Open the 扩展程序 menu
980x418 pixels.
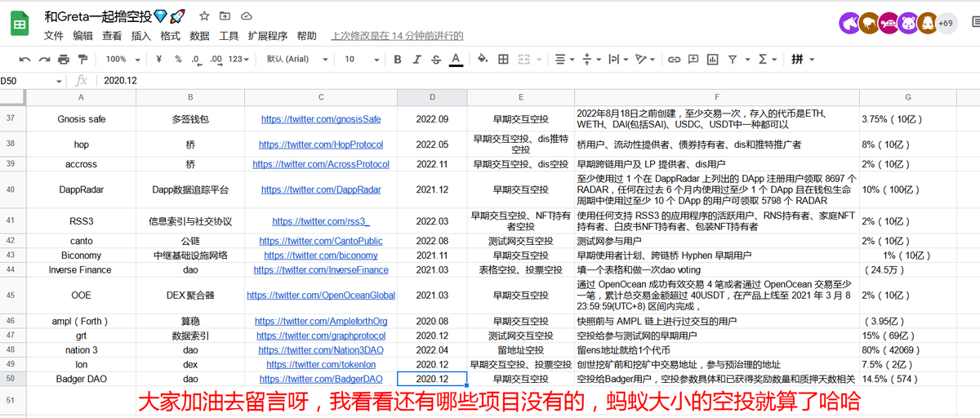tap(268, 36)
